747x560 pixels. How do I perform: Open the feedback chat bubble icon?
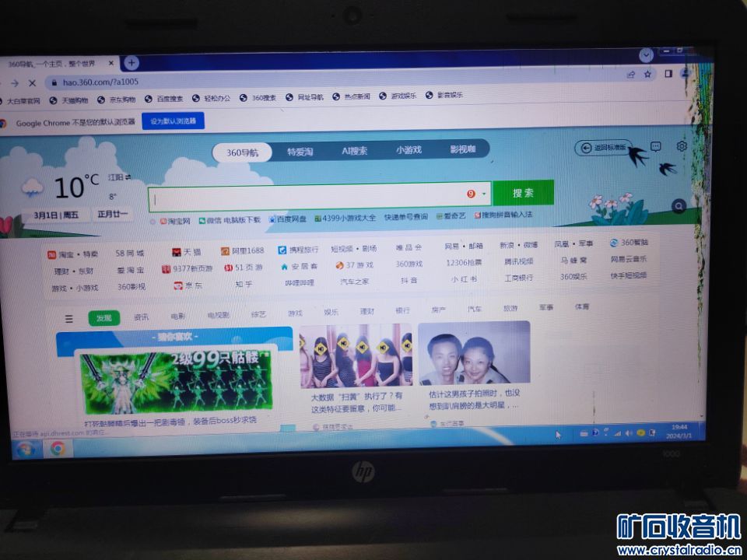pos(656,147)
